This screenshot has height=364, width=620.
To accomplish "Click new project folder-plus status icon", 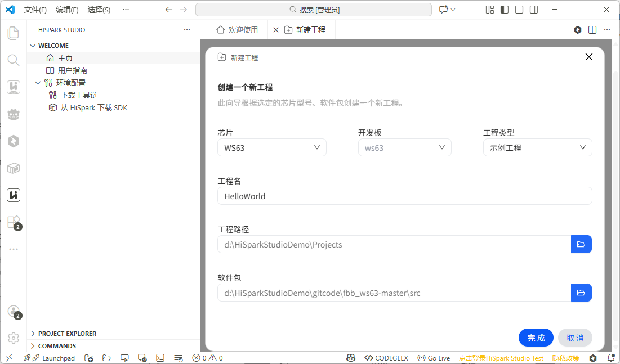I will [89, 358].
